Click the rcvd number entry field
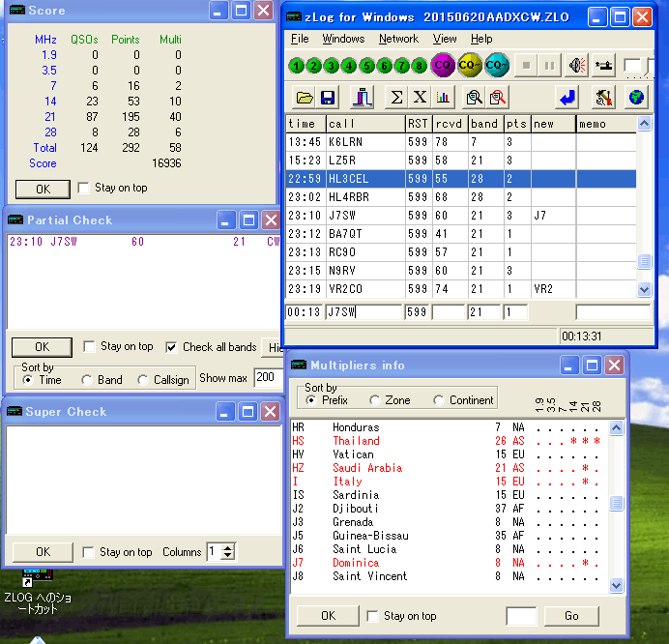Screen dimensions: 669x644 click(x=448, y=312)
